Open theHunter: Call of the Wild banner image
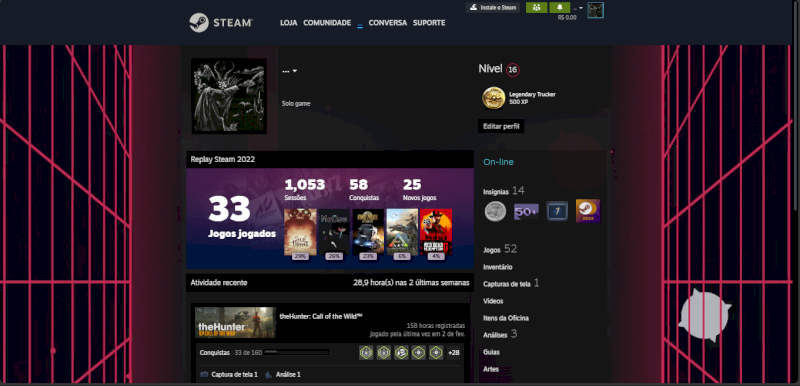The width and height of the screenshot is (800, 386). (x=235, y=322)
